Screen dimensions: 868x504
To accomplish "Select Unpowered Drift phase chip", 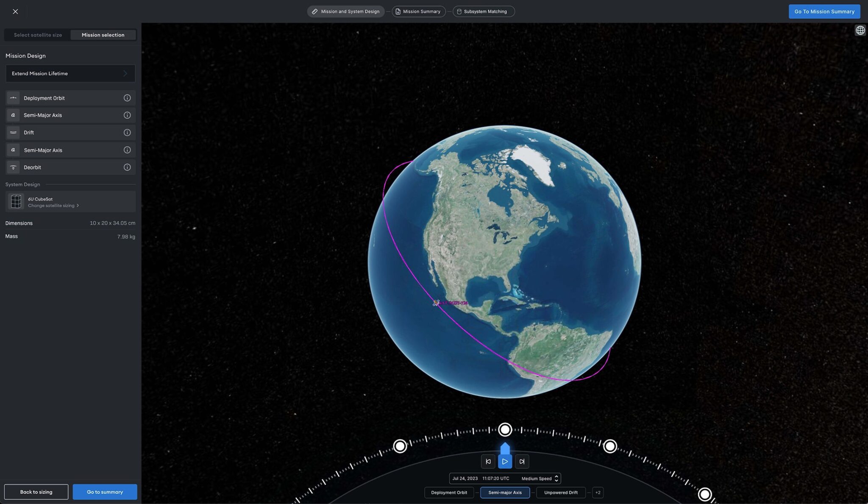I will coord(561,493).
